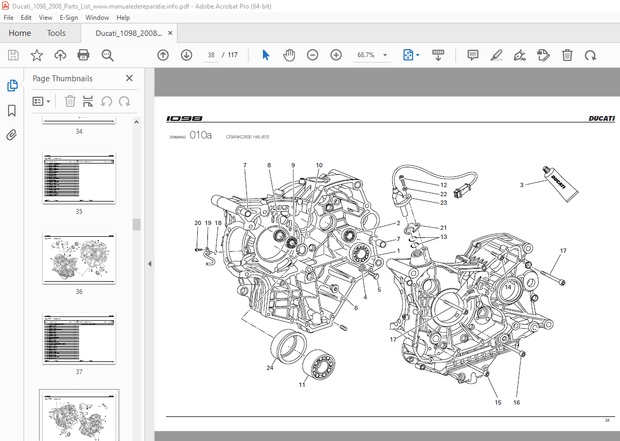
Task: Click thumbnail panel scroll-up arrow
Action: (136, 122)
